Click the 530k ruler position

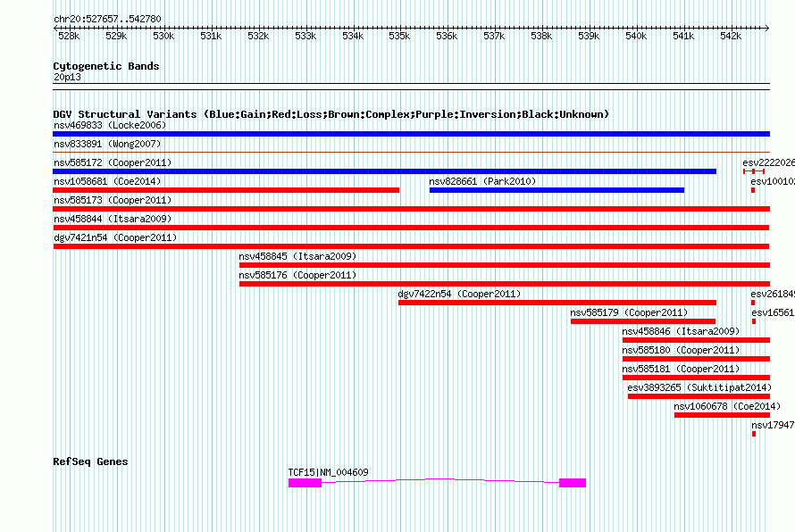point(163,36)
